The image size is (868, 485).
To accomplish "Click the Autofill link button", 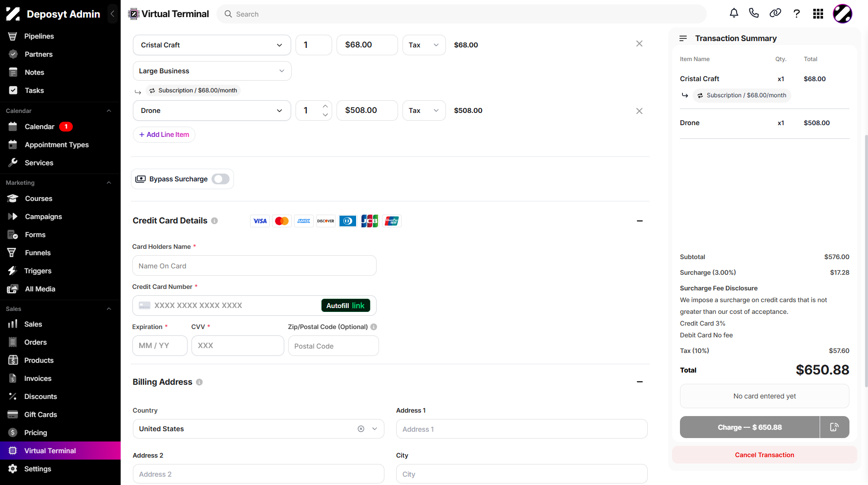I will click(x=345, y=306).
